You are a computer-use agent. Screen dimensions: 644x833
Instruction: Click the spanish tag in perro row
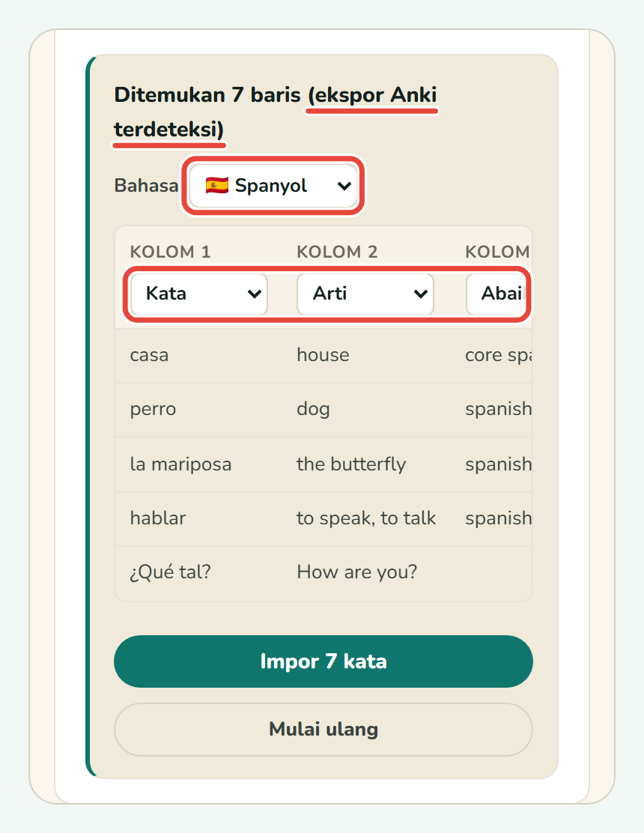pos(499,409)
